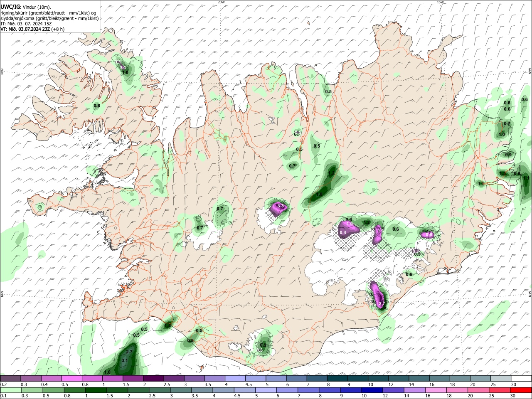Click the light pink 16 swatch in lower legend
The width and height of the screenshot is (532, 399).
(x=436, y=390)
